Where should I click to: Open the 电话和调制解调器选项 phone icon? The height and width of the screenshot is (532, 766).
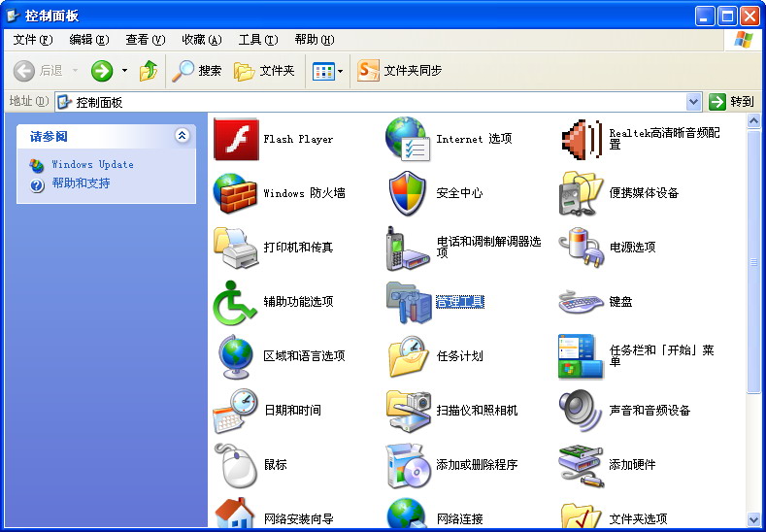point(408,249)
